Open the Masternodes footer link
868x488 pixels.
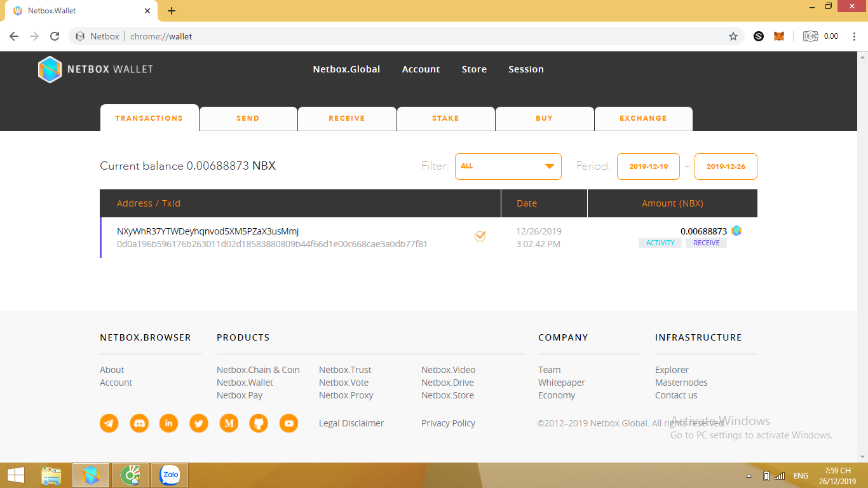(681, 383)
